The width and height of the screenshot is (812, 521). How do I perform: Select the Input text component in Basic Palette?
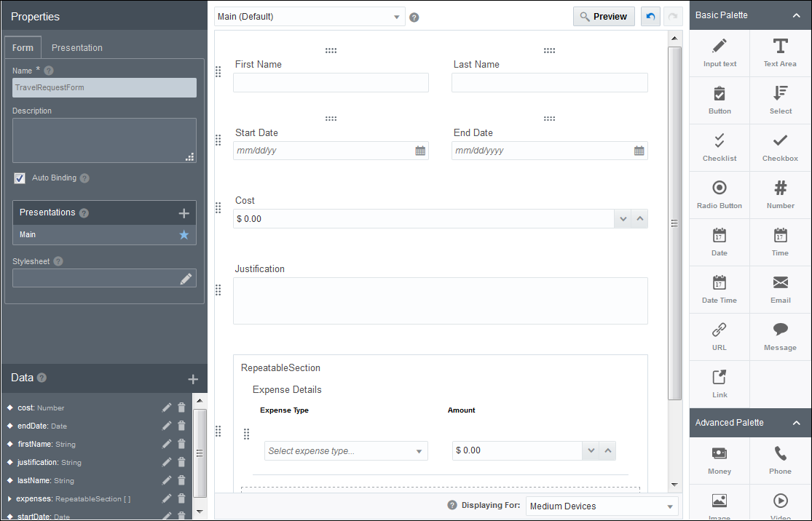coord(719,53)
